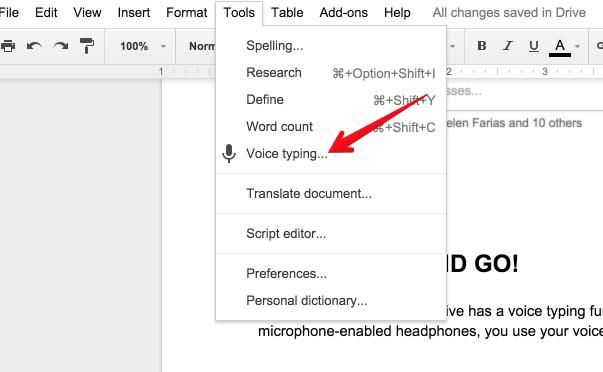Redo the last action
The image size is (603, 372).
[61, 46]
